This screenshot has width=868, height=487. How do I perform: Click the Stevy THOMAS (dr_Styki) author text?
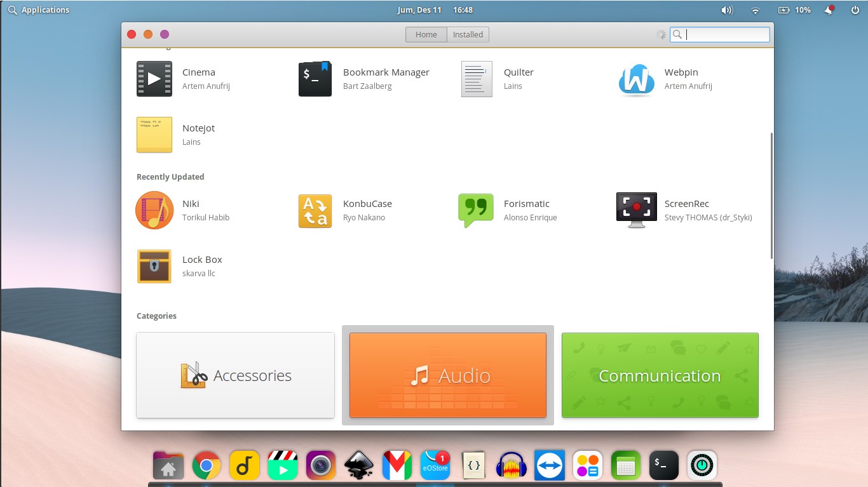pyautogui.click(x=709, y=218)
